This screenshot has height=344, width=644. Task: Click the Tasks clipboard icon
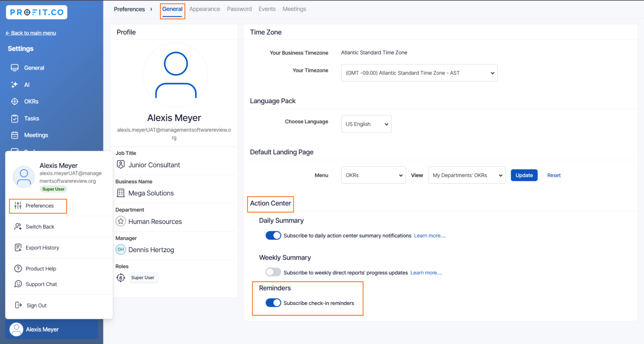(14, 119)
